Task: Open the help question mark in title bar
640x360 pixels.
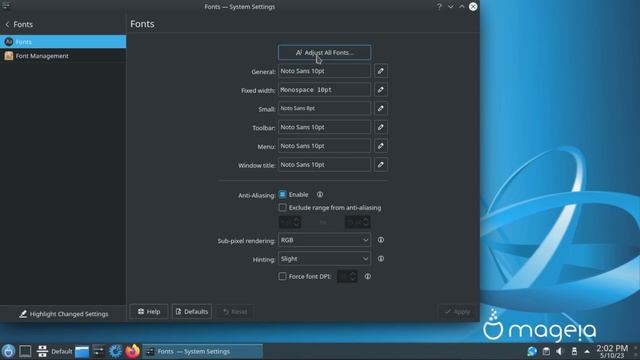Action: coord(439,7)
